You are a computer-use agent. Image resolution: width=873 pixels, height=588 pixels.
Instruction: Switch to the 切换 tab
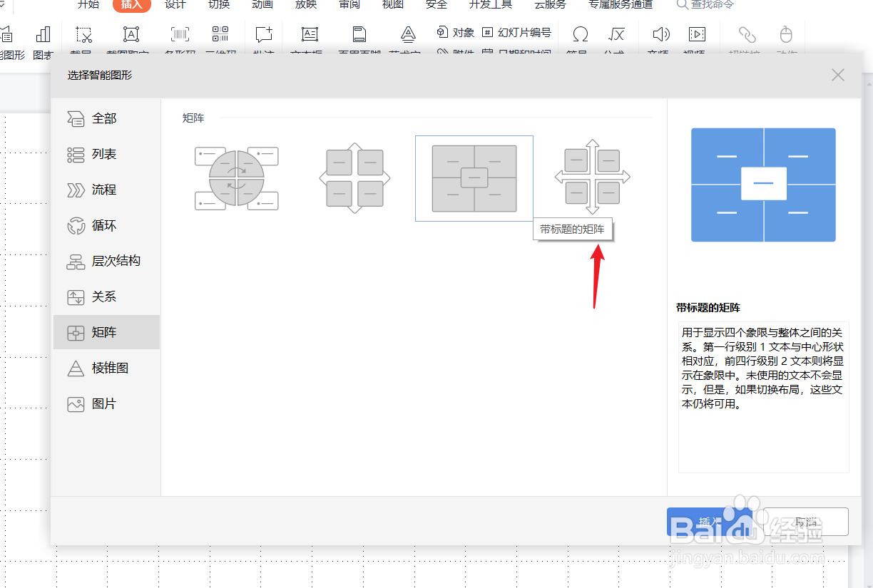click(x=219, y=4)
